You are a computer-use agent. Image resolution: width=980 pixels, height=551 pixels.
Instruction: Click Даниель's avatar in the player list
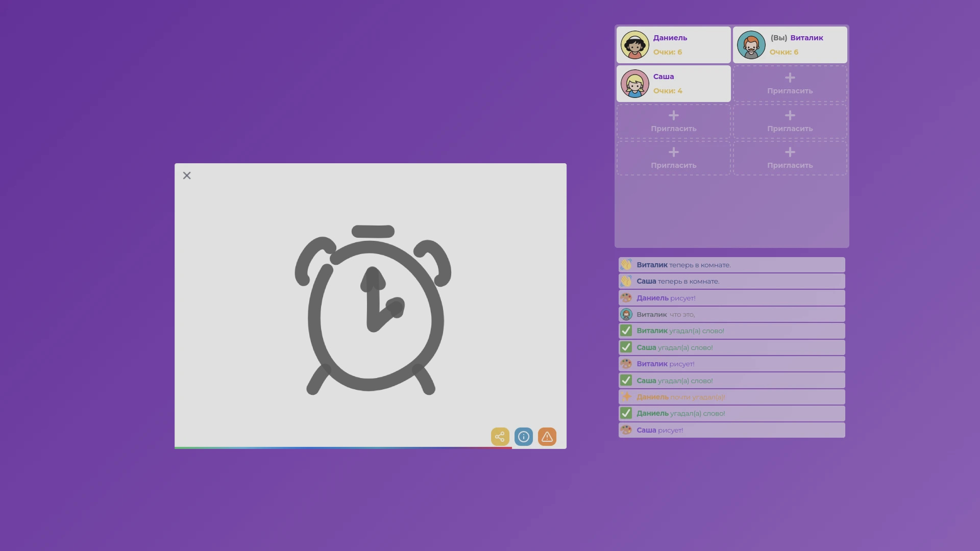(635, 45)
